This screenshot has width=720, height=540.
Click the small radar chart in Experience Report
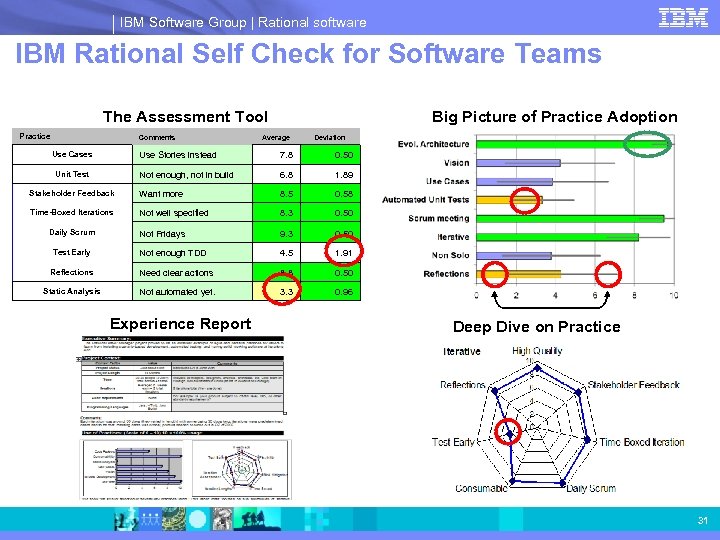coord(242,469)
